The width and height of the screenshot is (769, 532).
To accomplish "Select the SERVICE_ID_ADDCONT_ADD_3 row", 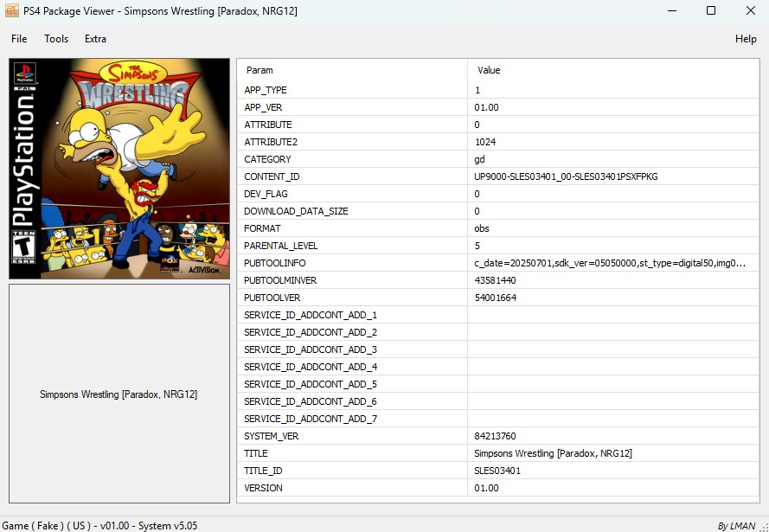I will coord(497,349).
